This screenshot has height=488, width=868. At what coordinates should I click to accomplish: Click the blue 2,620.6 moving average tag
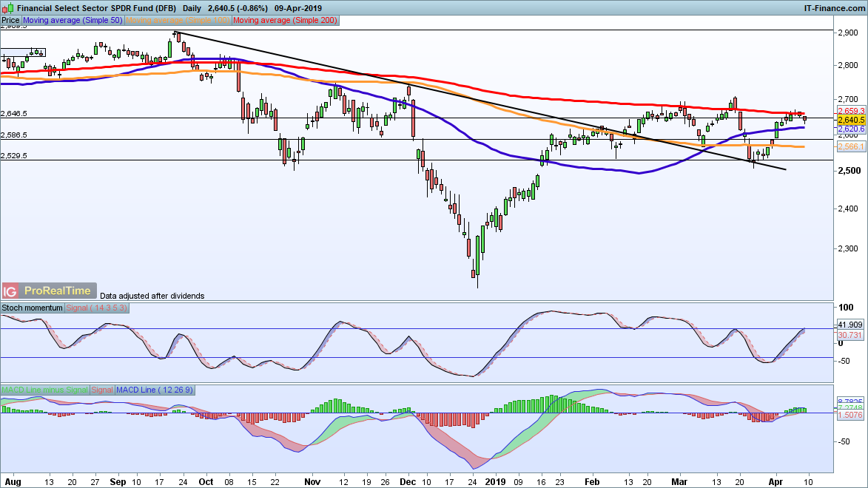click(851, 129)
